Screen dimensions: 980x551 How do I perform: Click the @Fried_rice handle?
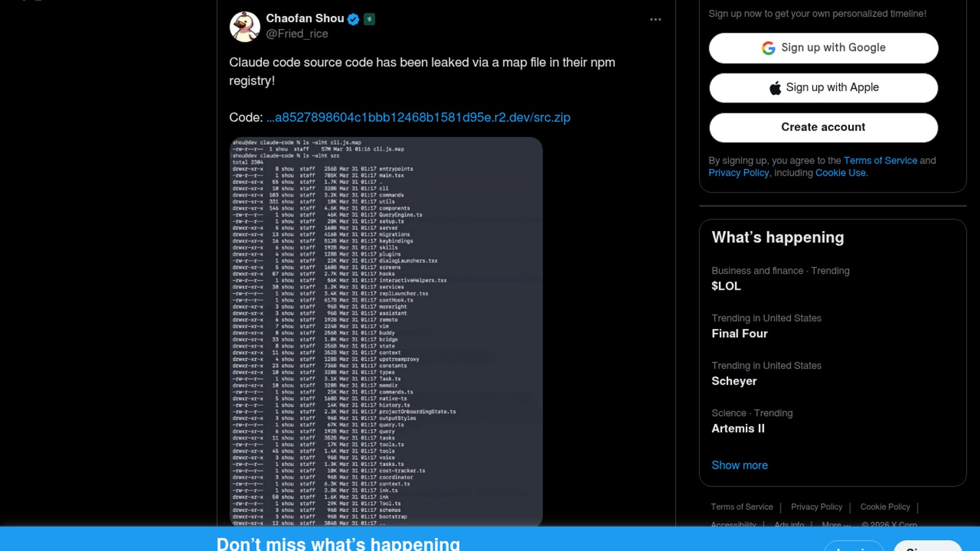(297, 34)
